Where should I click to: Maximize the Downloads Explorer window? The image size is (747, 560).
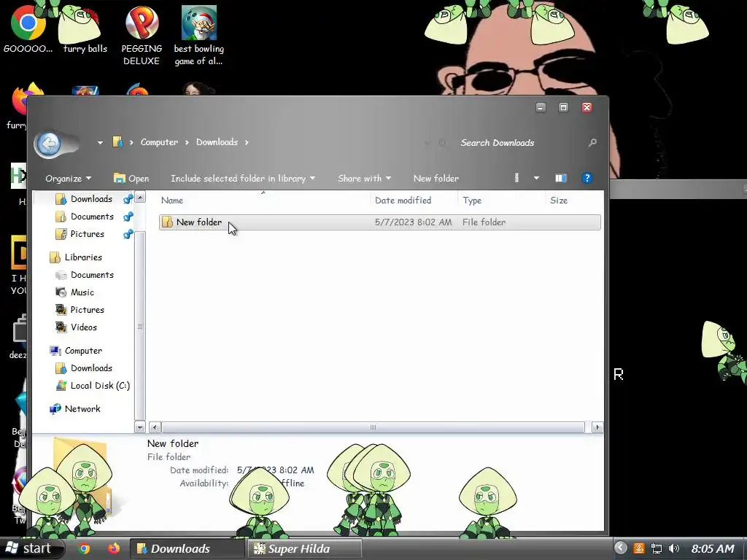(563, 108)
